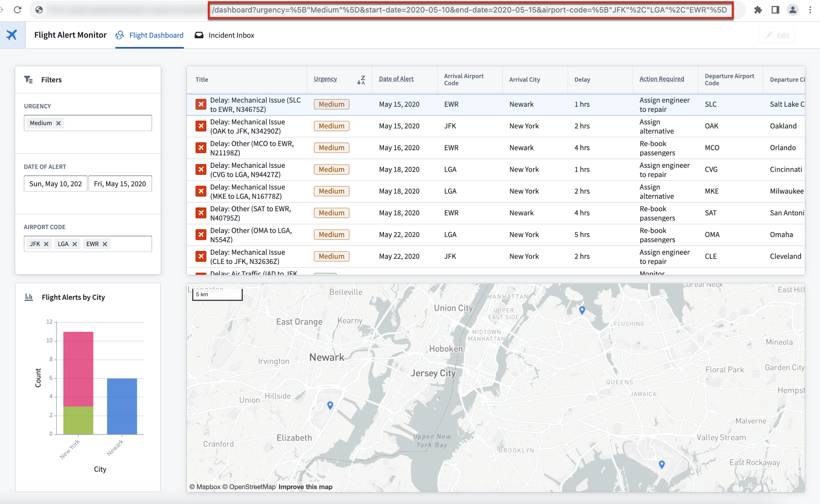Remove the LGA airport code tag
This screenshot has width=820, height=504.
(75, 244)
